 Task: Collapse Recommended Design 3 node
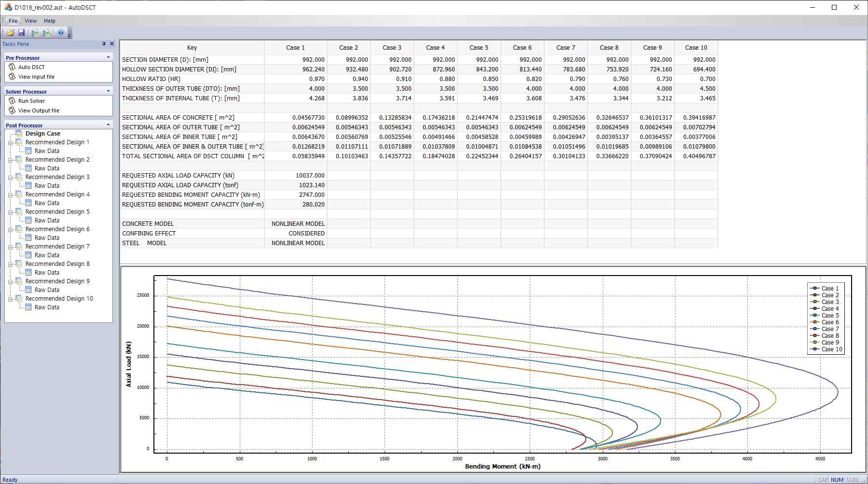(x=10, y=177)
